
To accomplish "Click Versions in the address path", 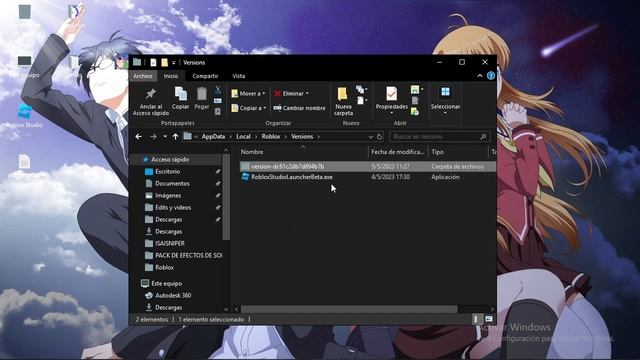I will pos(302,136).
